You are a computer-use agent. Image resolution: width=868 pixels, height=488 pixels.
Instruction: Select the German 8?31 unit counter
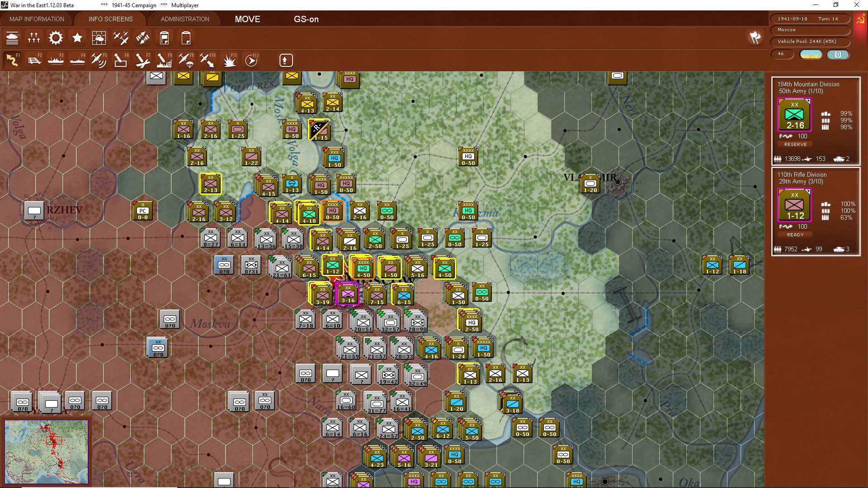coord(251,265)
